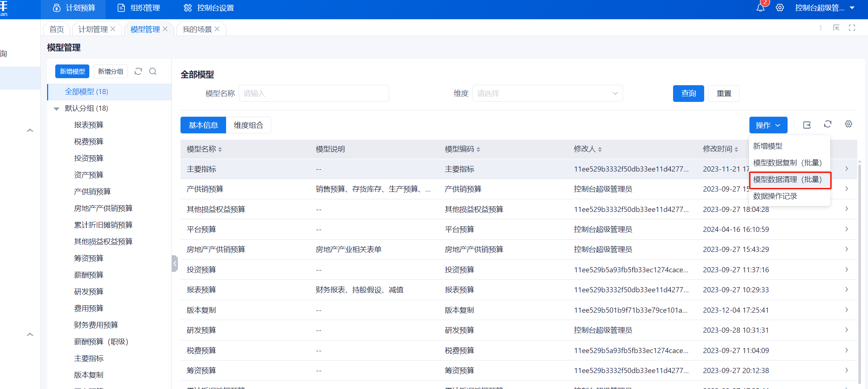Click the export icon next to 操作

click(807, 125)
